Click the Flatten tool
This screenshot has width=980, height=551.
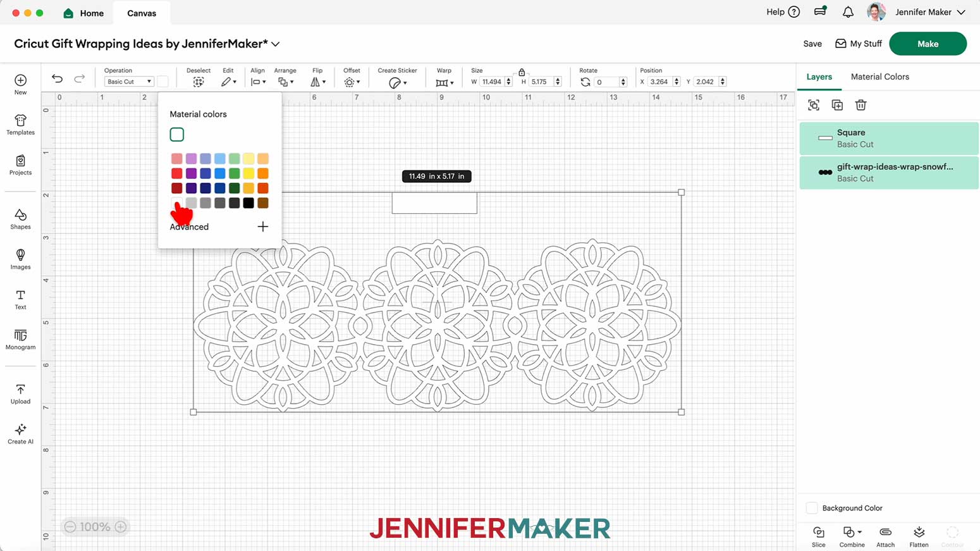tap(919, 536)
